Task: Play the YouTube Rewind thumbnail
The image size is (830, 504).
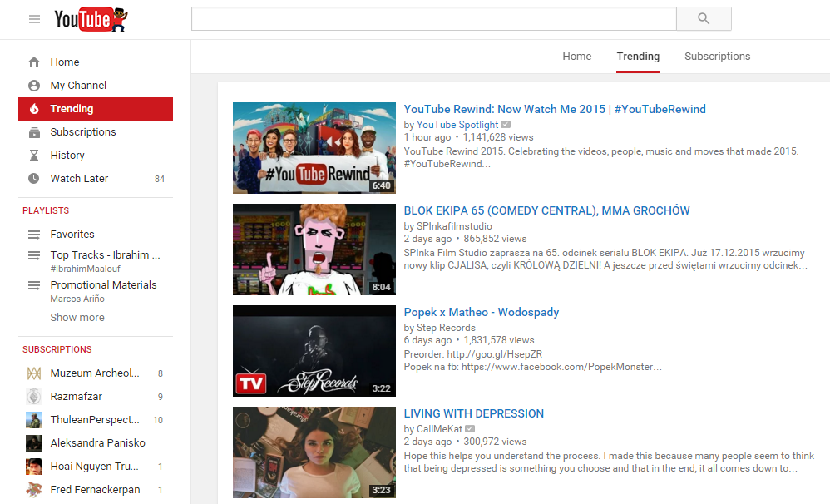Action: coord(314,148)
